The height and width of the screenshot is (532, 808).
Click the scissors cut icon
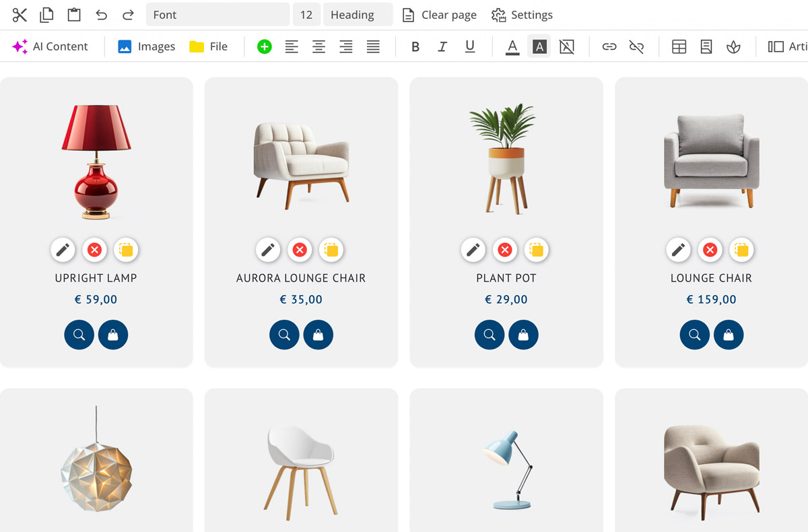coord(20,15)
